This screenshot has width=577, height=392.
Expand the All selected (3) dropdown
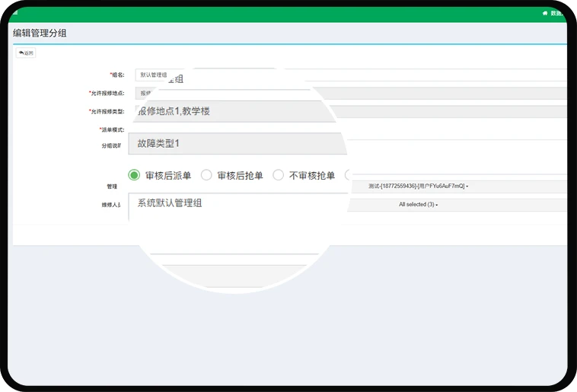(x=418, y=205)
